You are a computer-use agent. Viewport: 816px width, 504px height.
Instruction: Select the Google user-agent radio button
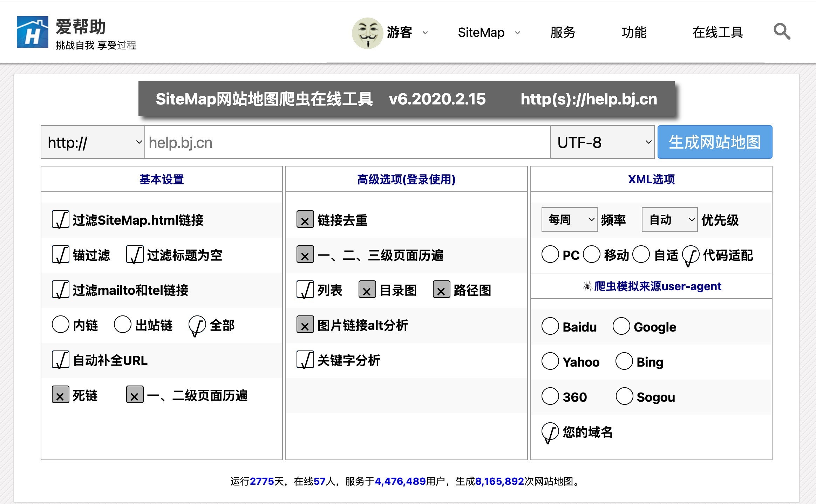point(621,326)
